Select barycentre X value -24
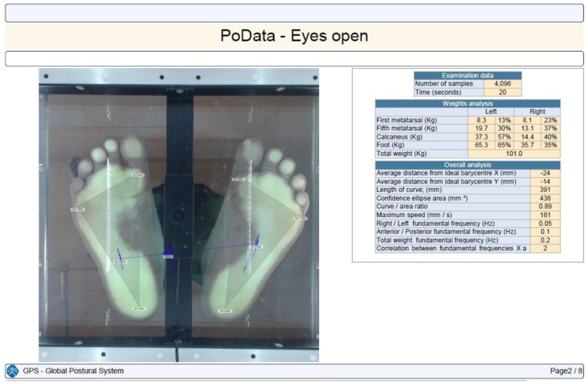Screen dimensions: 588x384 [545, 173]
